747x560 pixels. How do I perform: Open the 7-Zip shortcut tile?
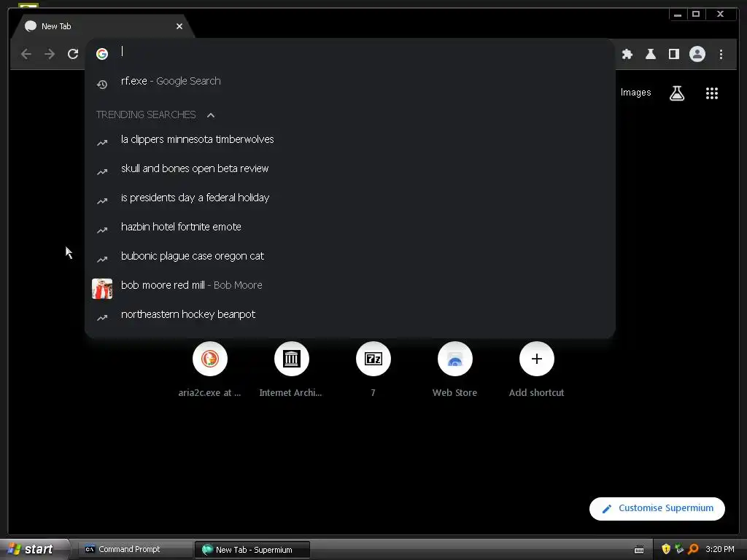(373, 369)
